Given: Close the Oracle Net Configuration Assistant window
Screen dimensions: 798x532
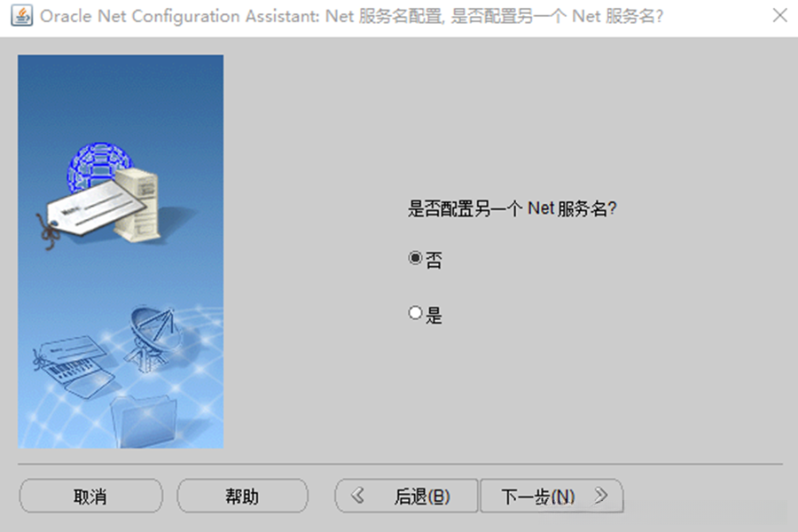Looking at the screenshot, I should (x=779, y=15).
